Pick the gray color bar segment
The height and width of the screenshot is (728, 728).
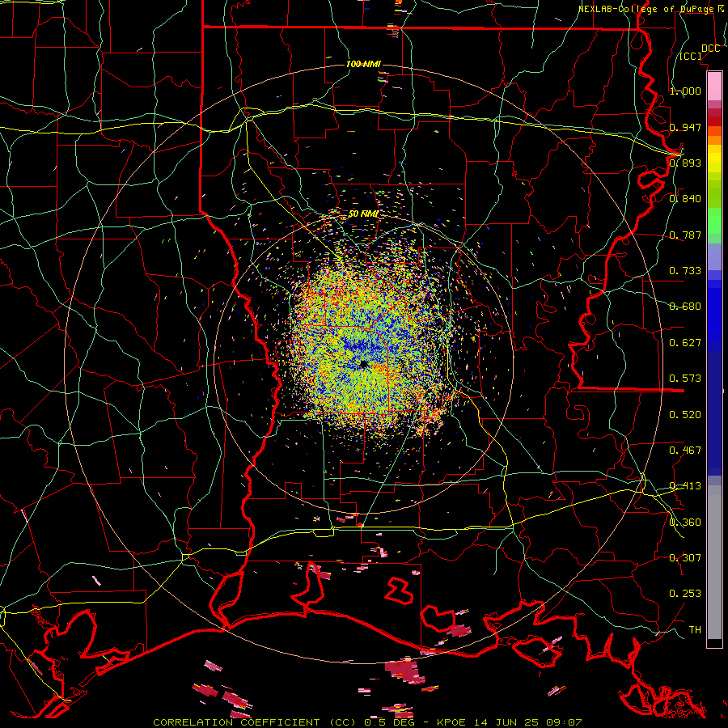click(x=714, y=562)
